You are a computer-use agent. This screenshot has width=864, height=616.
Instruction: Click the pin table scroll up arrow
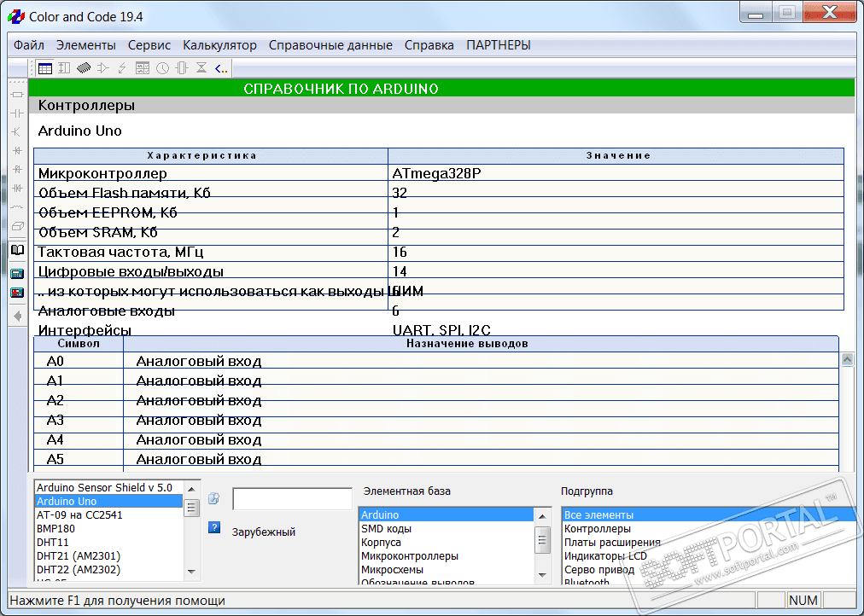coord(848,359)
